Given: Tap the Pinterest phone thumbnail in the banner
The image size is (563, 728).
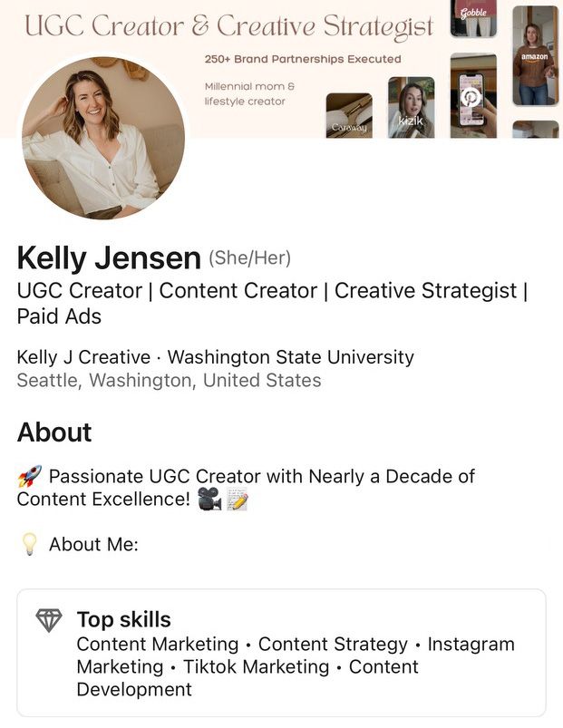Looking at the screenshot, I should point(473,95).
